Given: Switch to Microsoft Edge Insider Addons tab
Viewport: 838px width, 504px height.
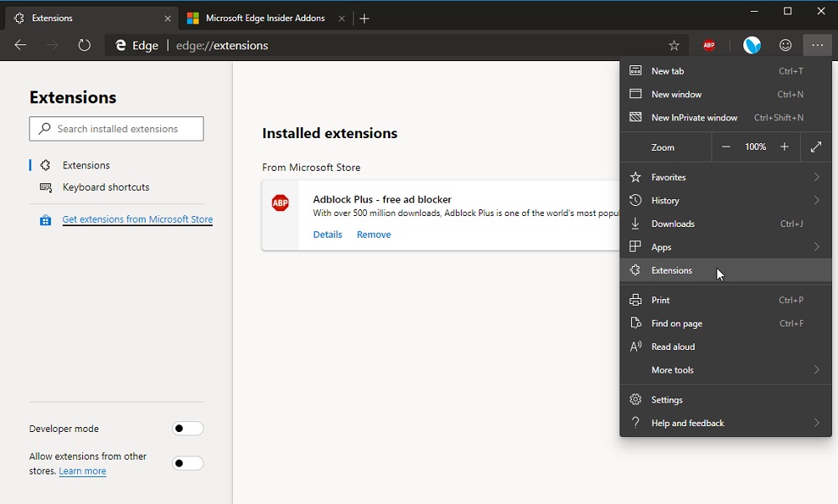Looking at the screenshot, I should (x=266, y=18).
